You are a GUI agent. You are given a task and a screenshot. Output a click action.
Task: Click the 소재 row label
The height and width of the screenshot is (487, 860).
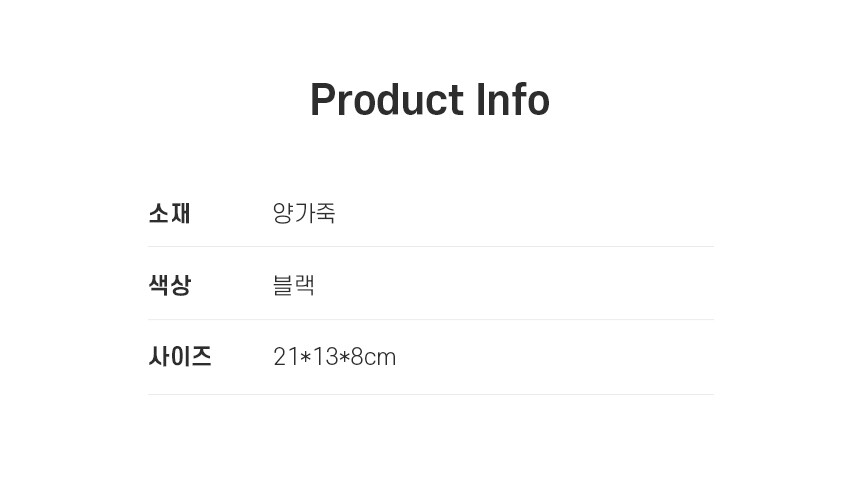pyautogui.click(x=169, y=213)
